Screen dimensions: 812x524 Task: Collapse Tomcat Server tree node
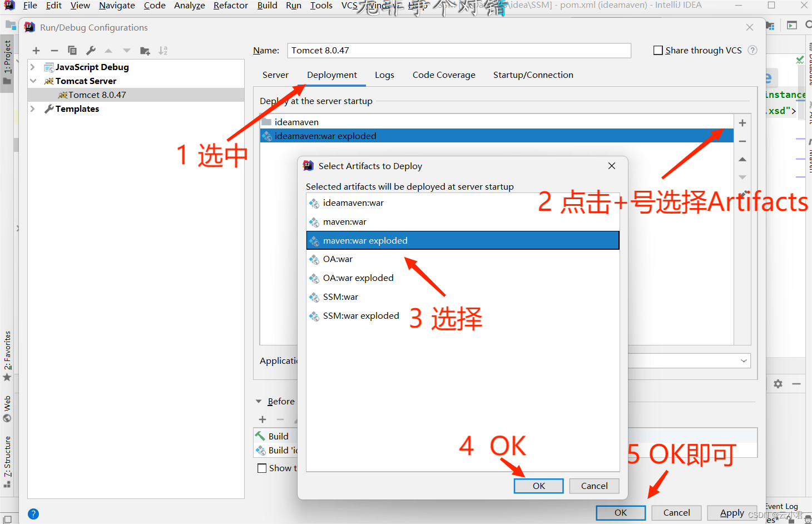[33, 81]
